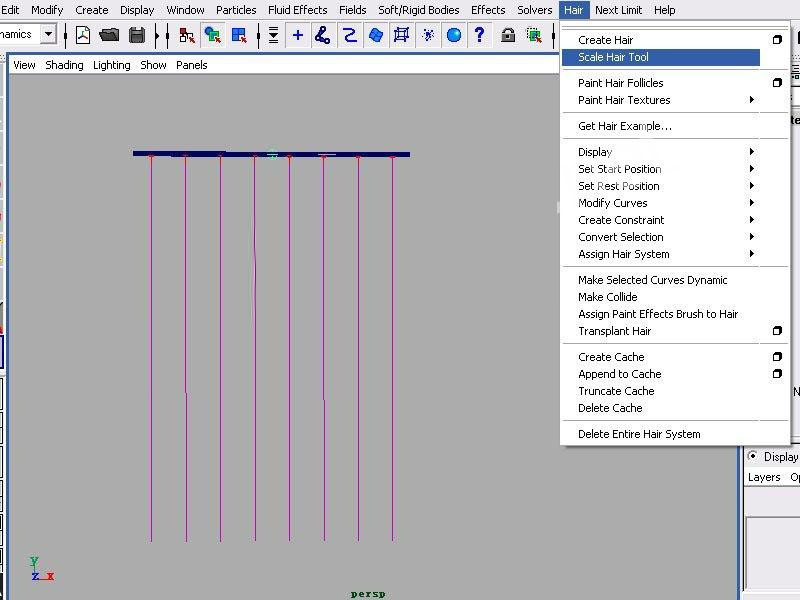Click the Open Scene folder icon
The height and width of the screenshot is (600, 800).
click(x=109, y=35)
